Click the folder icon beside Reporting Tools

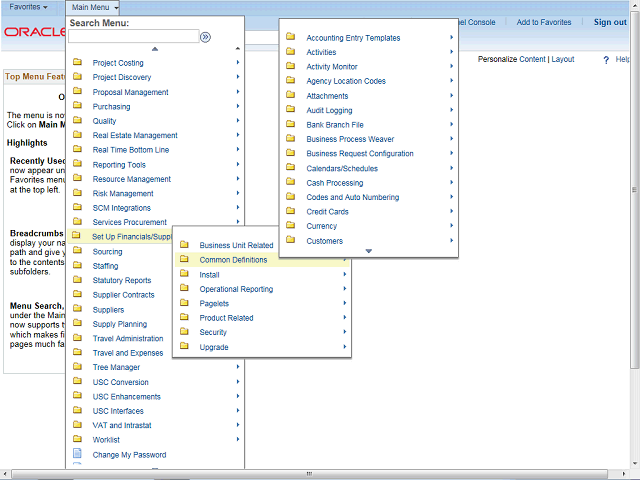click(77, 164)
